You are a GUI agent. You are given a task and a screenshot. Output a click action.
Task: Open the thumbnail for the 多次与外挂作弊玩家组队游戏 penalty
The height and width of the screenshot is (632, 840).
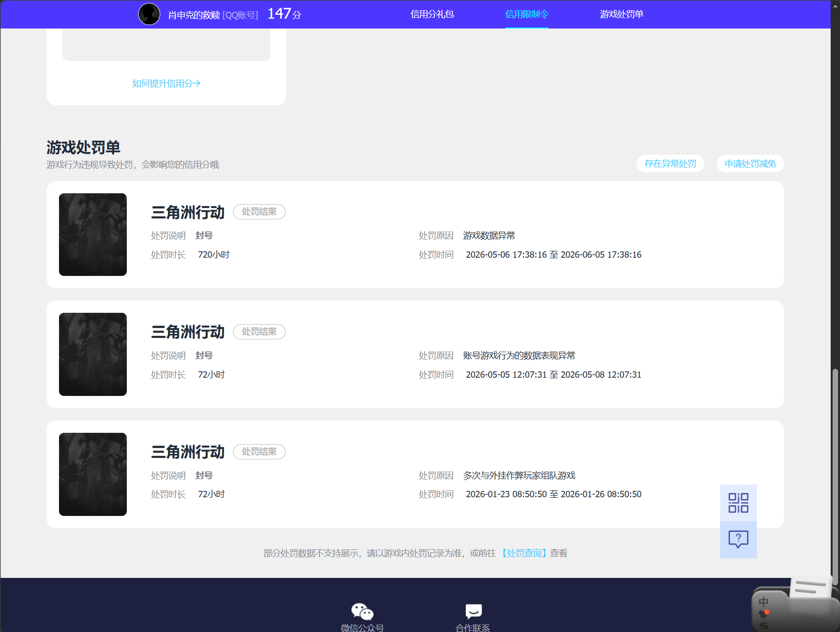(x=93, y=474)
